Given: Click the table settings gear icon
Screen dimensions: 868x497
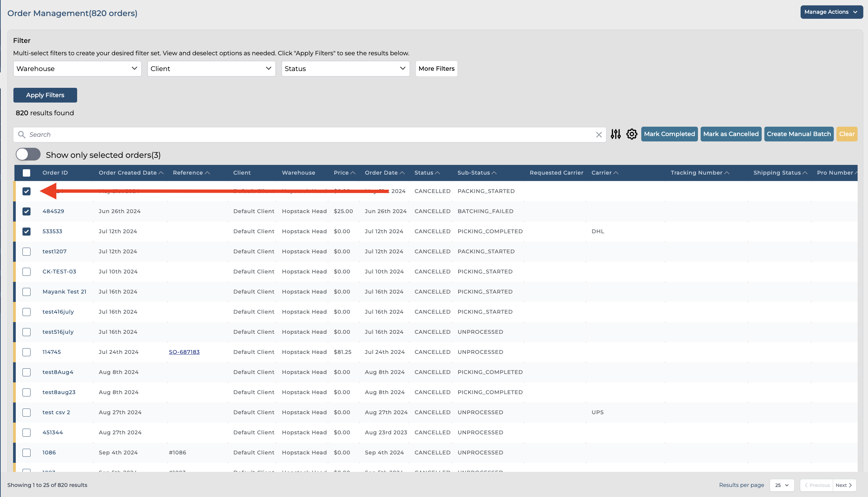Looking at the screenshot, I should (632, 134).
